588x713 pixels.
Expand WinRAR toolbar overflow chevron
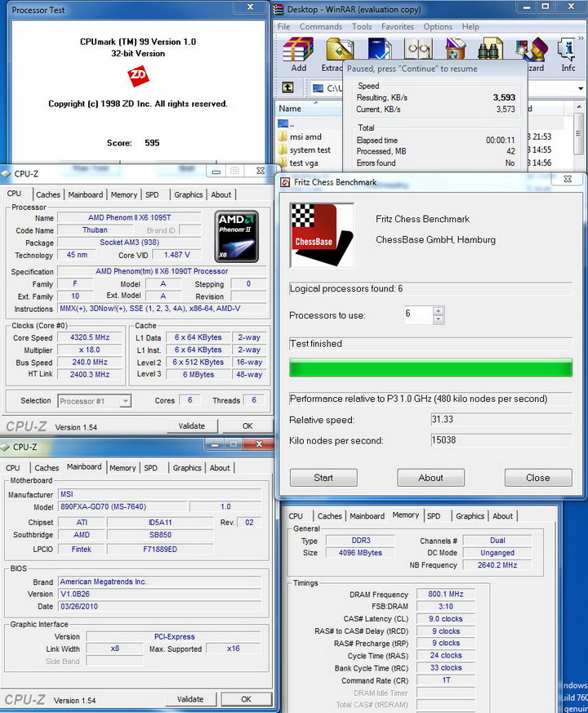[x=581, y=38]
